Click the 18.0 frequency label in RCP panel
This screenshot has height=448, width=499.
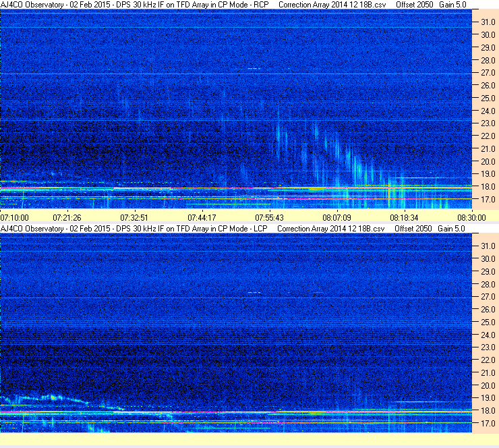488,187
